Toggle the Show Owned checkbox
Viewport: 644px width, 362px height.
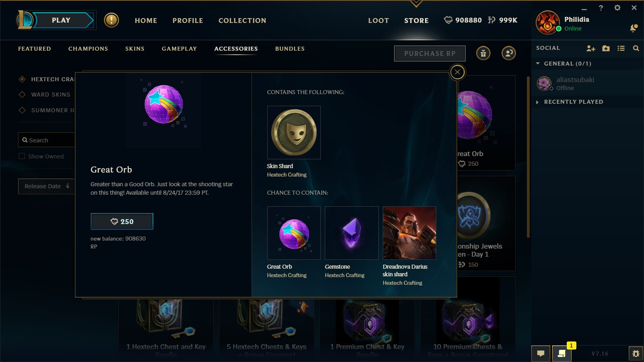click(x=22, y=156)
